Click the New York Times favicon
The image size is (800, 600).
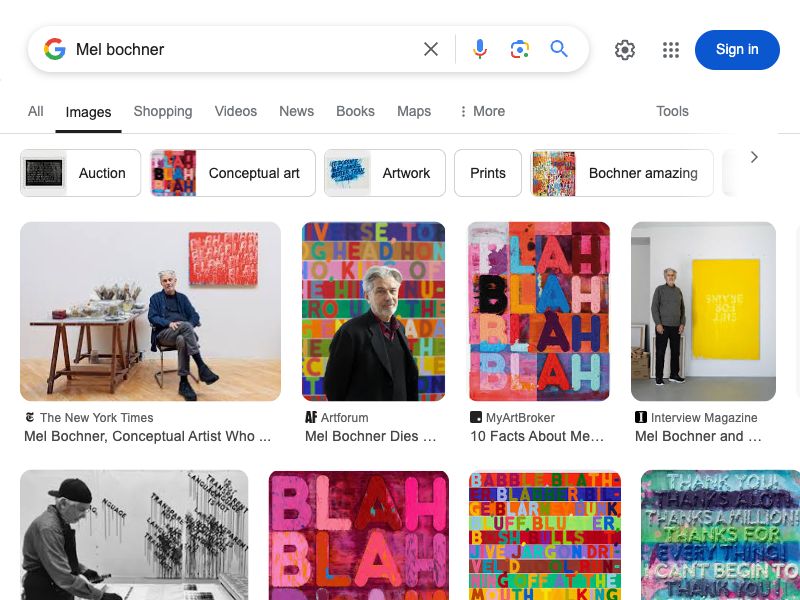click(30, 417)
